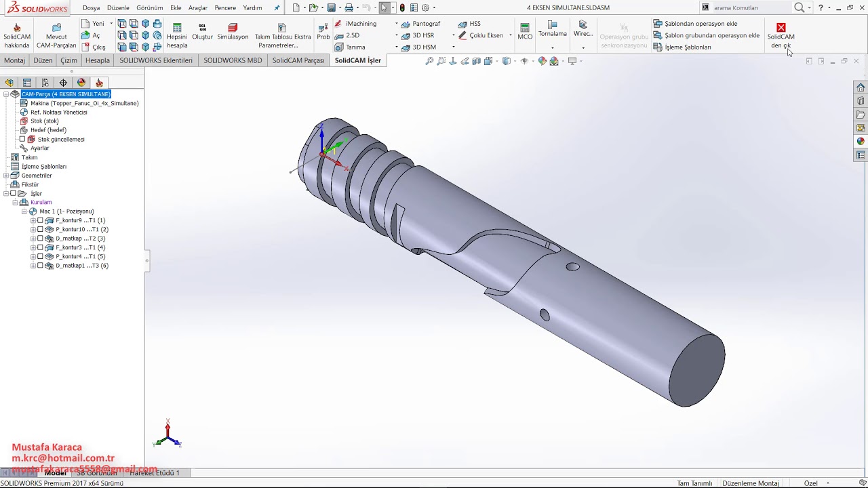
Task: Choose the HSS operation
Action: (x=469, y=24)
